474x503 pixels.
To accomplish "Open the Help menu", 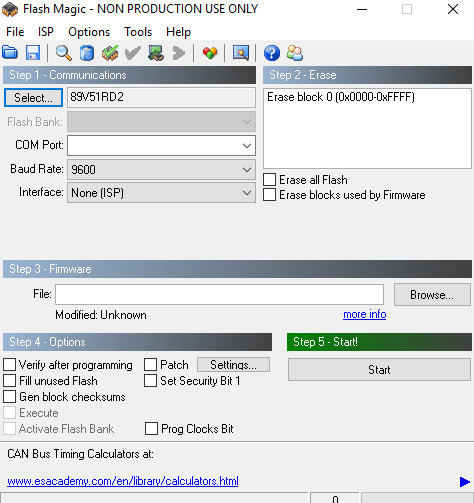I will [x=178, y=32].
